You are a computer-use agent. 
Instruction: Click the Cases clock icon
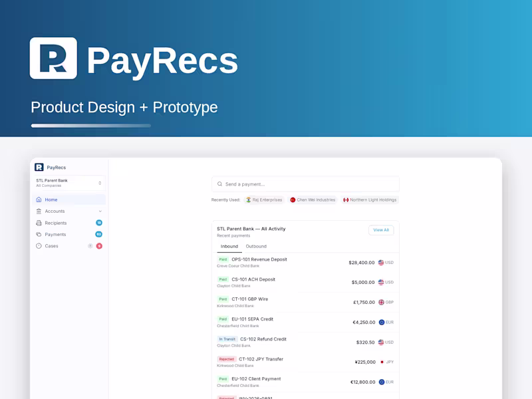click(39, 246)
